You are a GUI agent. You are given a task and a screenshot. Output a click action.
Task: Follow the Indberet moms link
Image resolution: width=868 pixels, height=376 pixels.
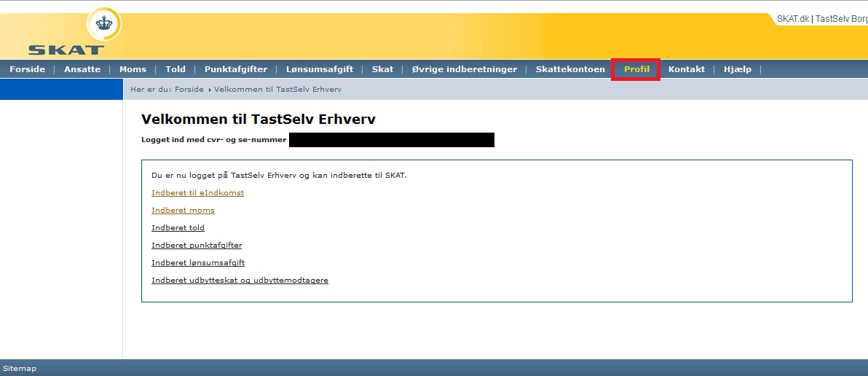coord(184,211)
